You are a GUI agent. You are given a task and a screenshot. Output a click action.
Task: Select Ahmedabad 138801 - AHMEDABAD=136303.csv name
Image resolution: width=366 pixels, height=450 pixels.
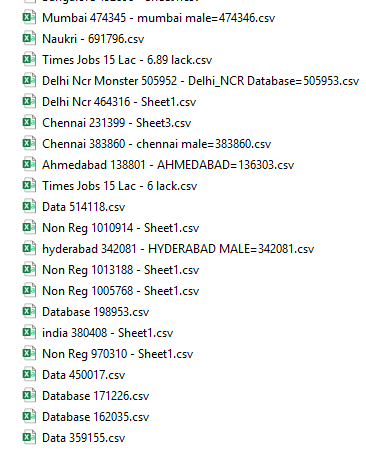(168, 165)
